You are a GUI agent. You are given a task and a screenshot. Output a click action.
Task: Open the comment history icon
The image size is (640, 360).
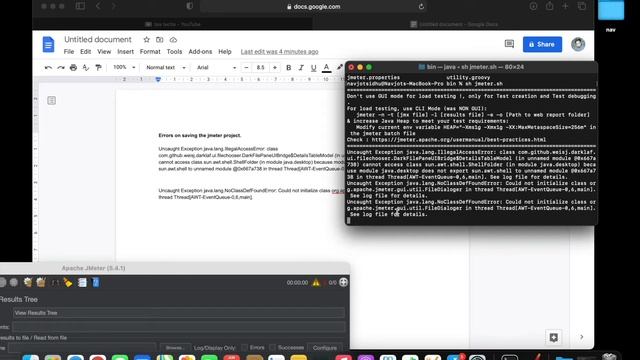pyautogui.click(x=509, y=44)
